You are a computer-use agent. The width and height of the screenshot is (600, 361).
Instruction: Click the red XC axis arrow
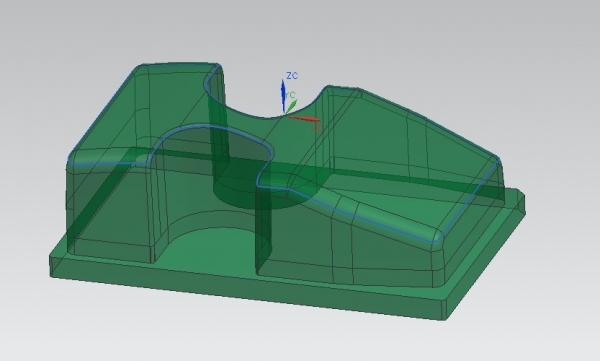[304, 119]
